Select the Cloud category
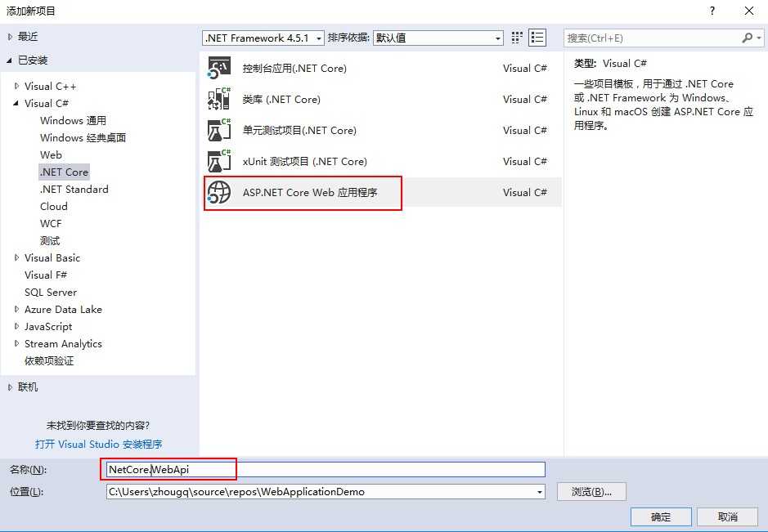Screen dimensions: 768x532 [x=54, y=206]
